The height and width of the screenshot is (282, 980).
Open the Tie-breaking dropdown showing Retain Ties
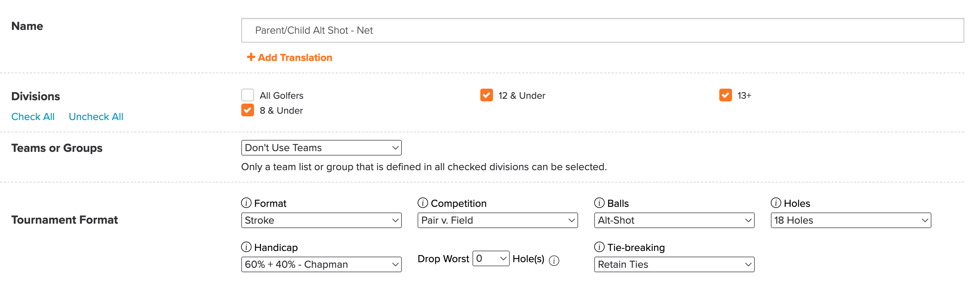pyautogui.click(x=674, y=264)
